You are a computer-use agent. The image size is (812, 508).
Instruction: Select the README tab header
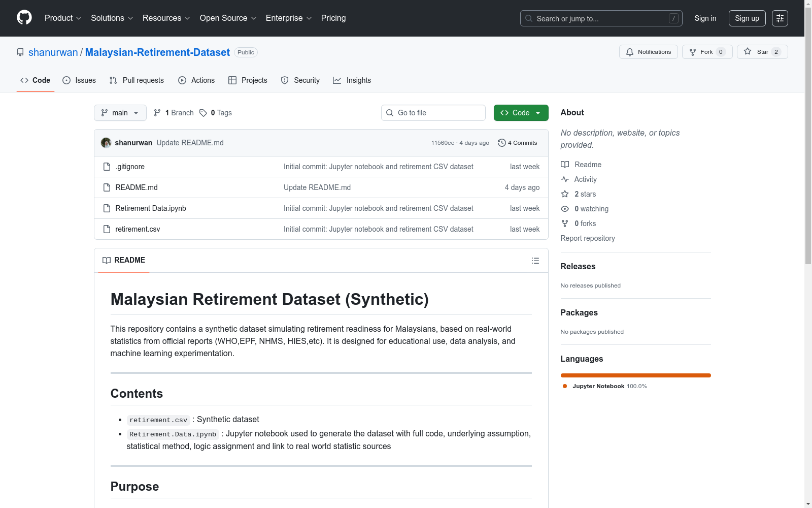click(x=124, y=260)
